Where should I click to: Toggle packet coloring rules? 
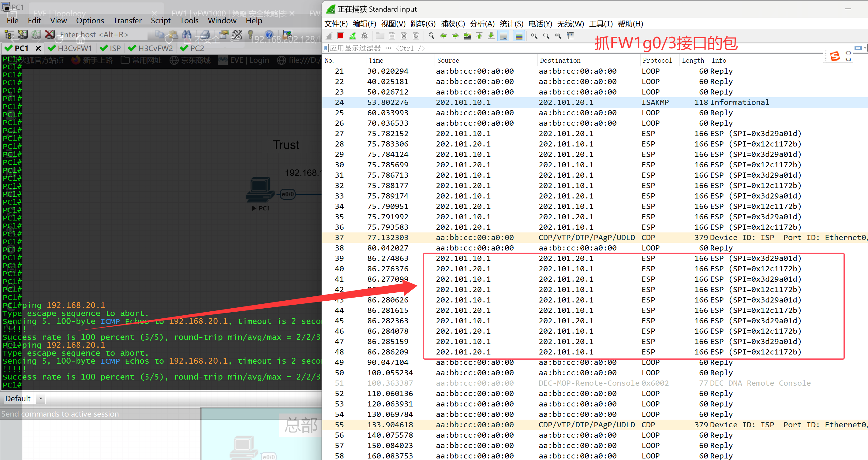(x=519, y=36)
